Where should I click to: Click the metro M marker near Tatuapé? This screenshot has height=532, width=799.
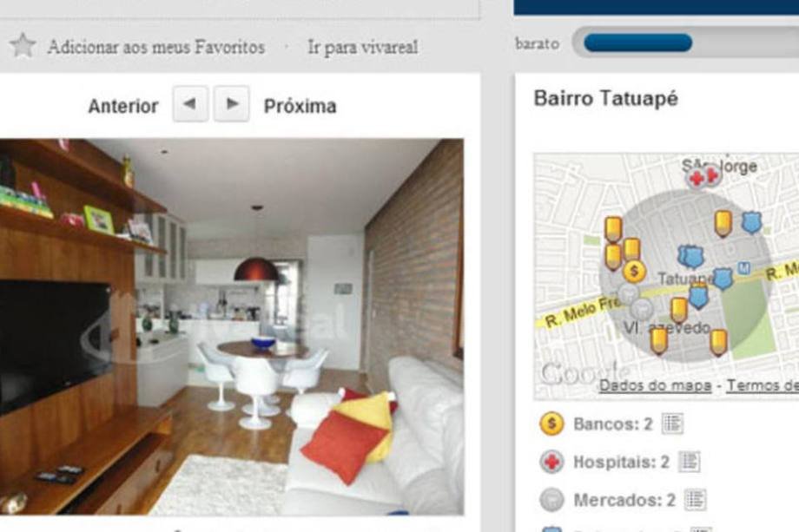tap(744, 268)
